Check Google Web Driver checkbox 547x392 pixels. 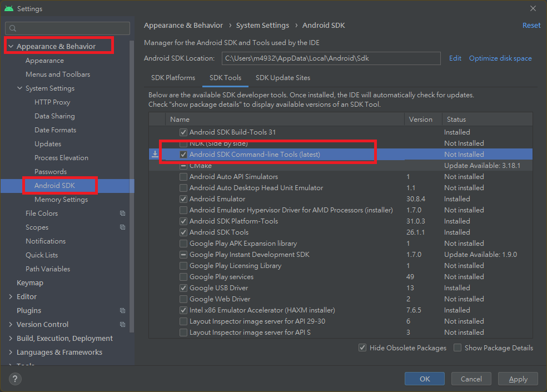[x=183, y=299]
